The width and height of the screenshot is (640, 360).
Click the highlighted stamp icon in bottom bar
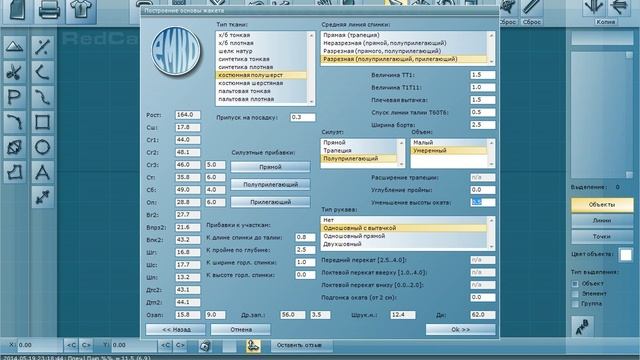coord(253,346)
